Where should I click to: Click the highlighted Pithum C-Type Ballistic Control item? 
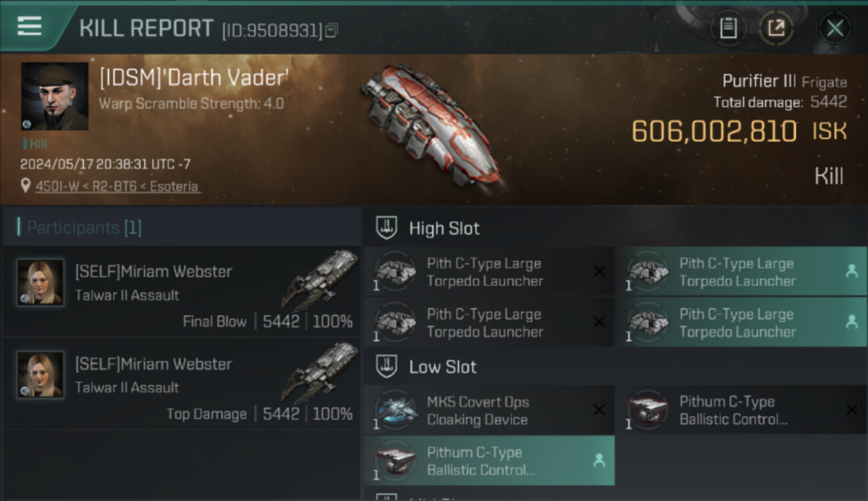pyautogui.click(x=489, y=461)
